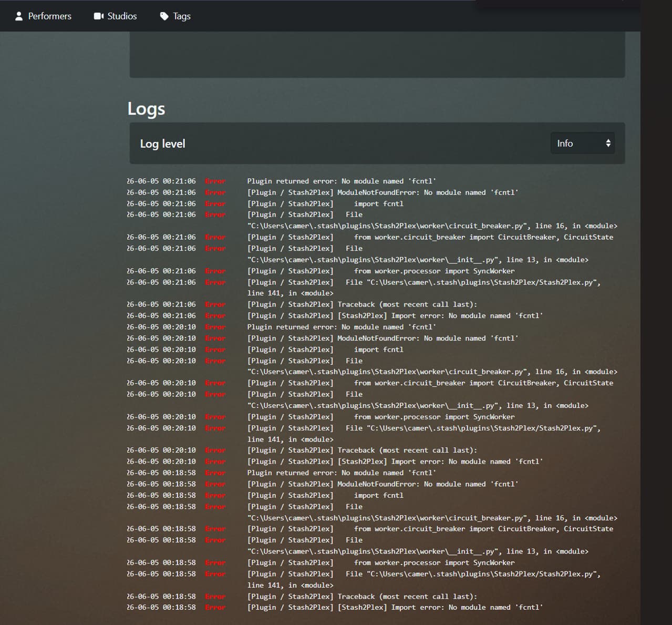Select 00:18:58 [Stash2Plex] Import error line

coord(395,607)
